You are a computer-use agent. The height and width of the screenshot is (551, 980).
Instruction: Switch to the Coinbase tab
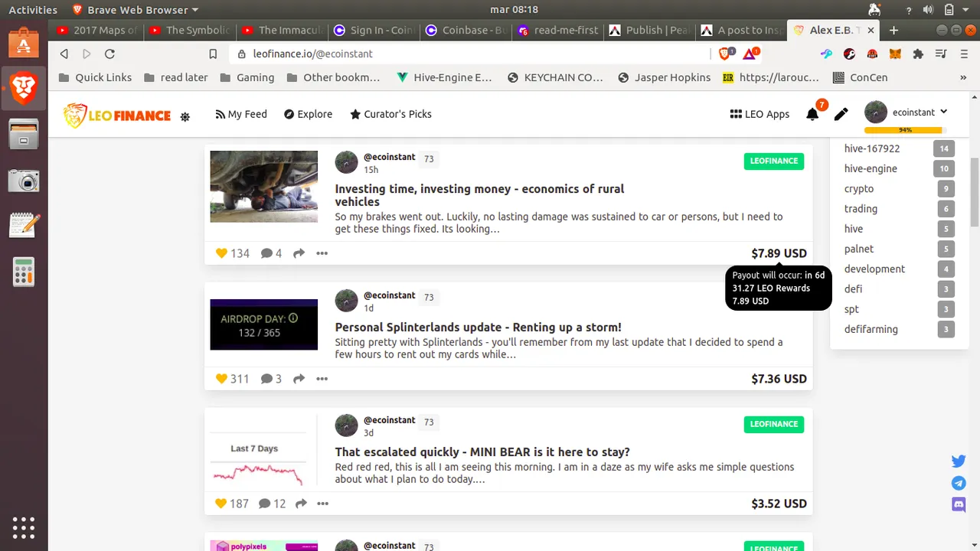click(464, 30)
